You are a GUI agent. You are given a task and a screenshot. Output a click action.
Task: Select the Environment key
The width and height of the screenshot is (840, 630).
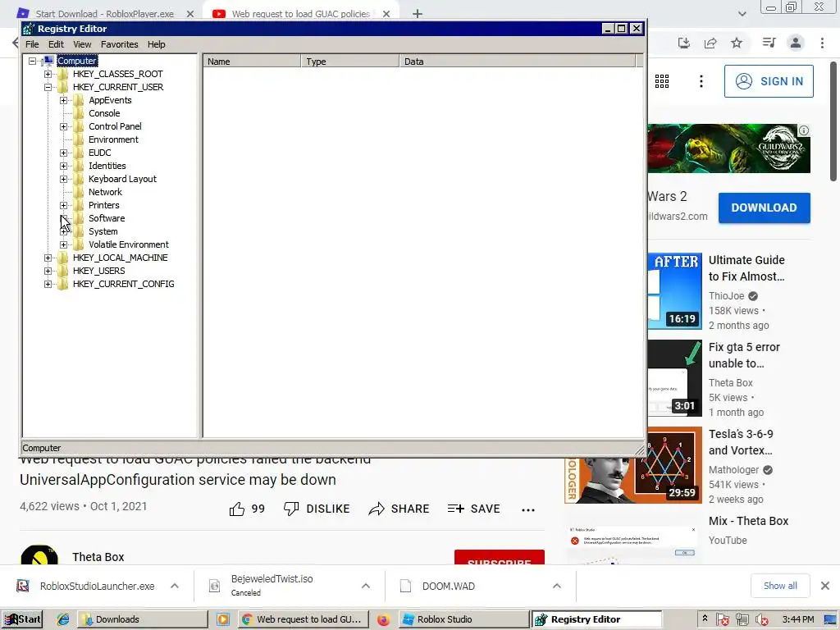point(113,139)
